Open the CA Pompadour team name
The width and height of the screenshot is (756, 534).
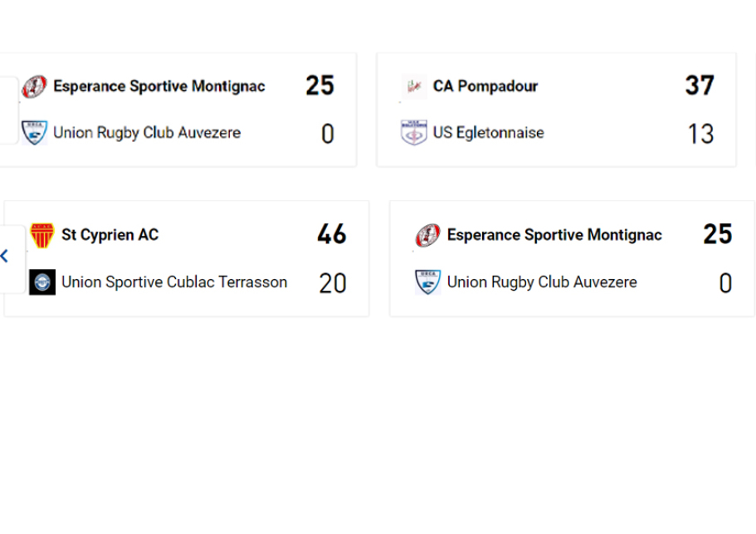click(485, 86)
